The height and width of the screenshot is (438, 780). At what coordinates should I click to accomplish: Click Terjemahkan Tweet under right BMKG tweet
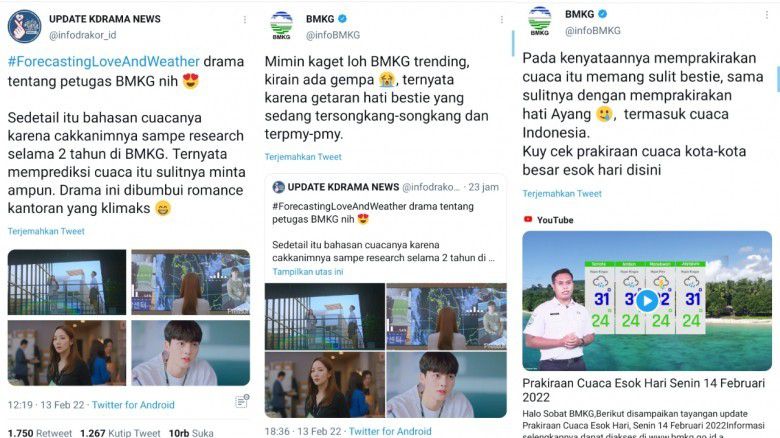click(562, 194)
